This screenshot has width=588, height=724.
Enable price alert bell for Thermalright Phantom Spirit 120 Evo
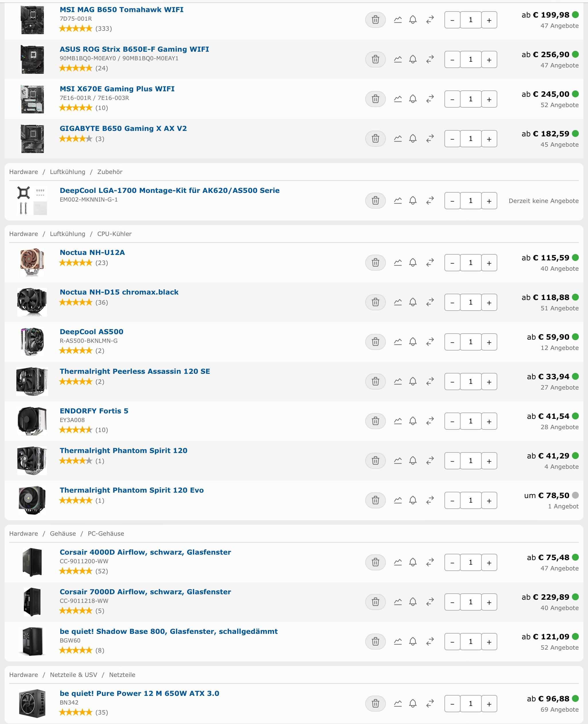pos(413,500)
